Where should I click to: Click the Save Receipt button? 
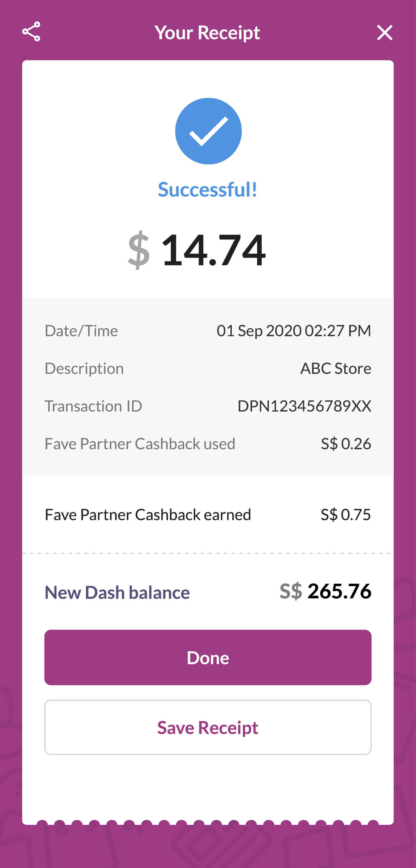[208, 727]
